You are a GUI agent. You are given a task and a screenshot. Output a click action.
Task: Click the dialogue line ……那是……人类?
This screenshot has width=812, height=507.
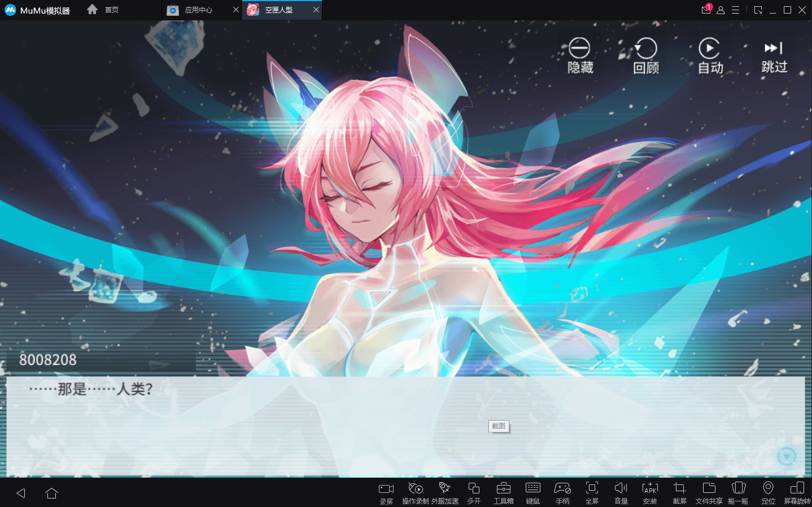[x=91, y=389]
